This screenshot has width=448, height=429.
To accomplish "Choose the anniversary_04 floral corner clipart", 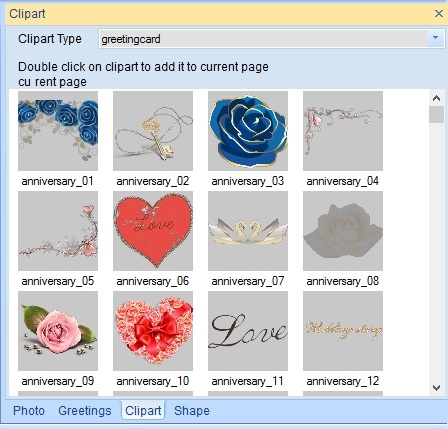I will [343, 131].
